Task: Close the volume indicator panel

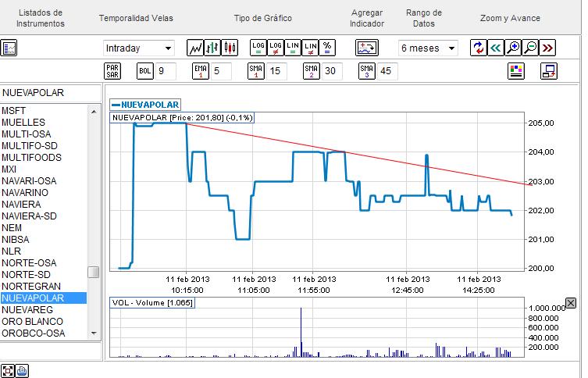Action: click(571, 303)
